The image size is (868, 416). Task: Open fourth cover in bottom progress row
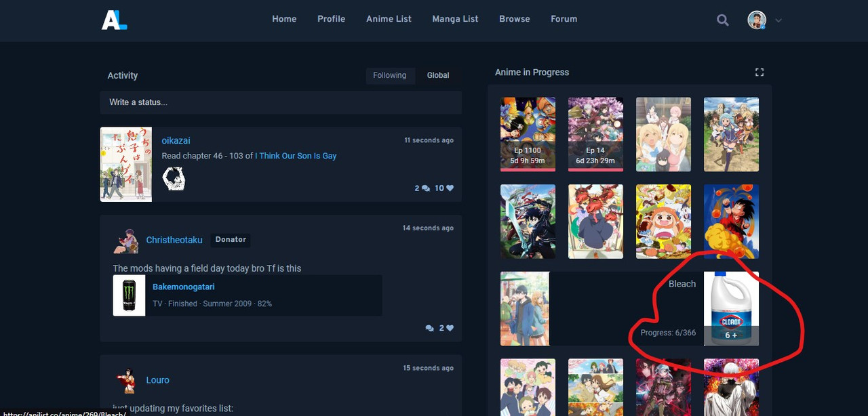click(731, 388)
